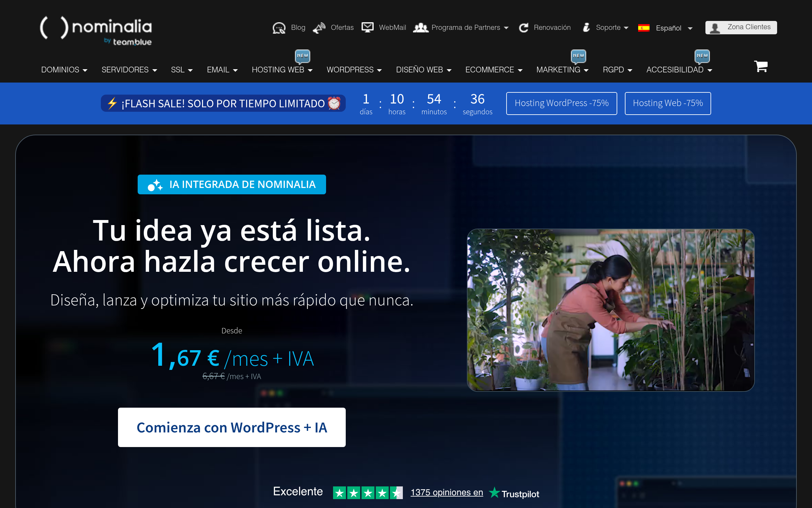This screenshot has width=812, height=508.
Task: Expand the Dominios dropdown menu
Action: coord(64,70)
